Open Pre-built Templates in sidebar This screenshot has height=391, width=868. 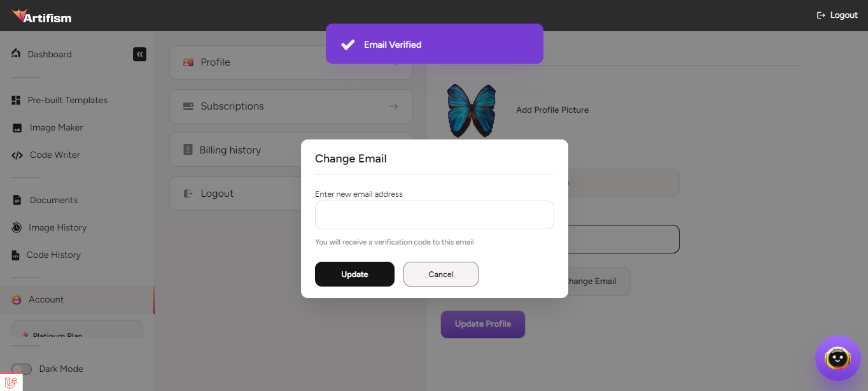67,100
